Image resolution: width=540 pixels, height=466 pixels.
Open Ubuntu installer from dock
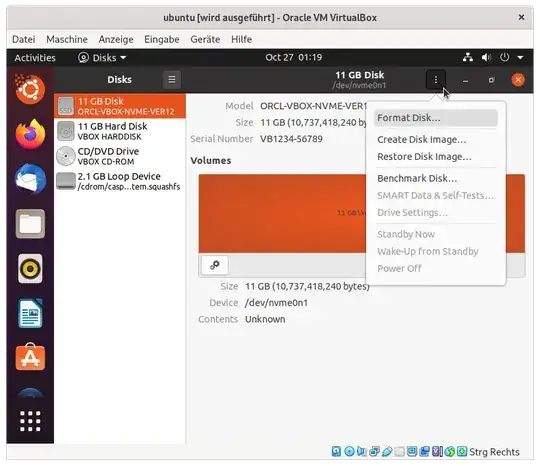coord(30,89)
